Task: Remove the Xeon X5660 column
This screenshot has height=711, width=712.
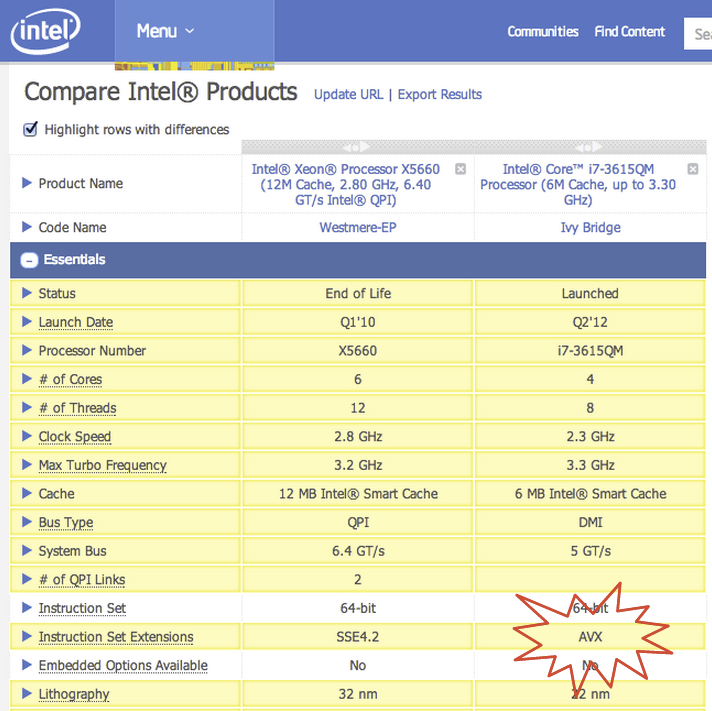Action: pyautogui.click(x=460, y=169)
